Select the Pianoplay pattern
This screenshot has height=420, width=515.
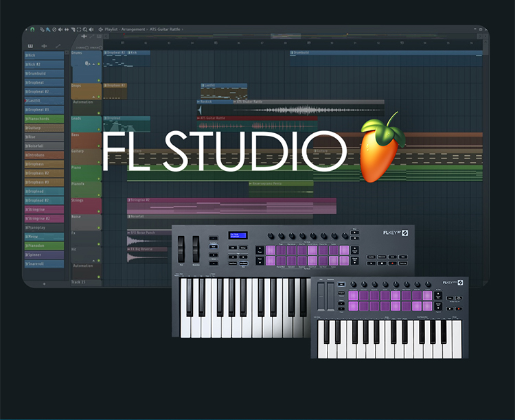point(44,228)
